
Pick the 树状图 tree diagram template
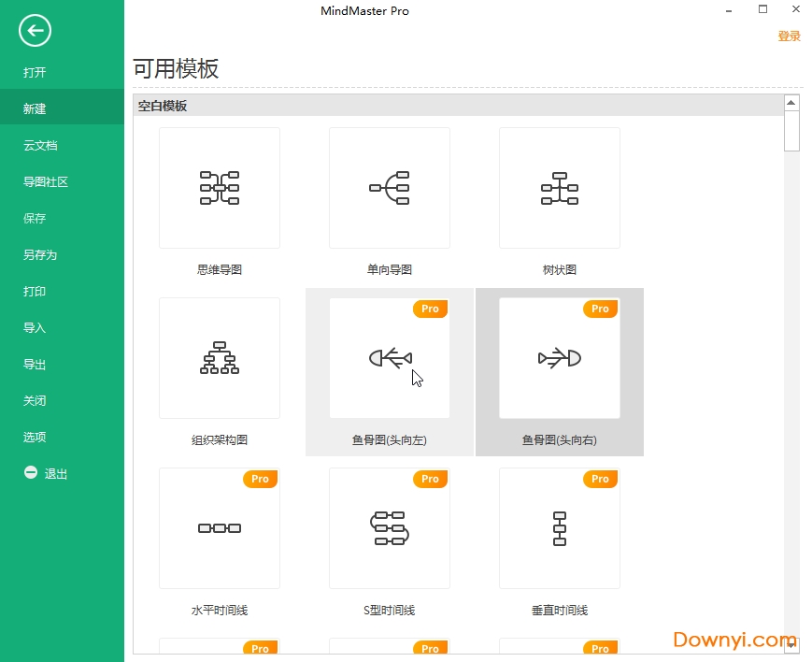pos(560,188)
